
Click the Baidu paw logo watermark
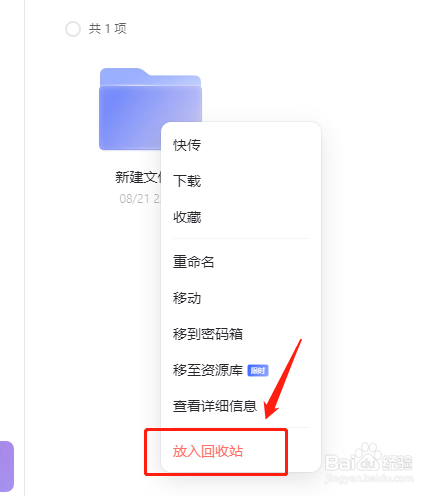click(x=367, y=453)
